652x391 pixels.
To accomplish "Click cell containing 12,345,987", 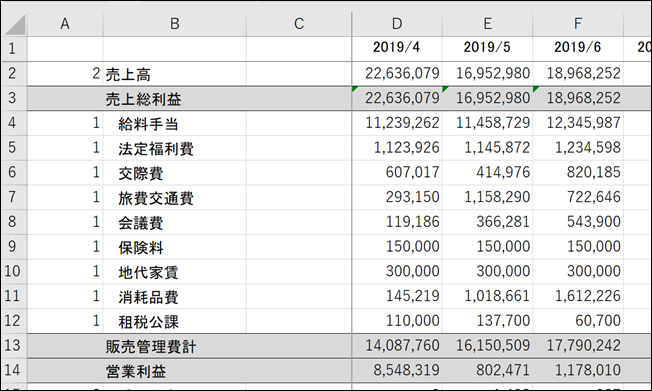I will pos(578,123).
